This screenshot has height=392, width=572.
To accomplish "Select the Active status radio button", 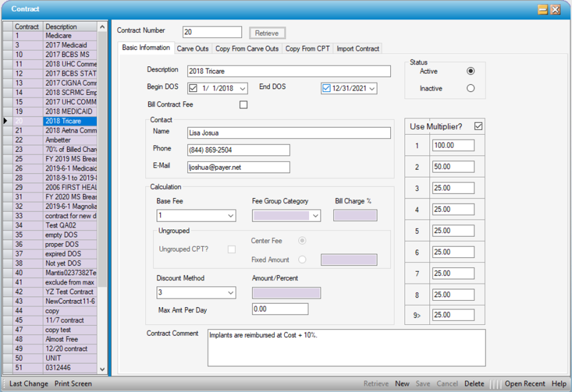I will point(470,71).
